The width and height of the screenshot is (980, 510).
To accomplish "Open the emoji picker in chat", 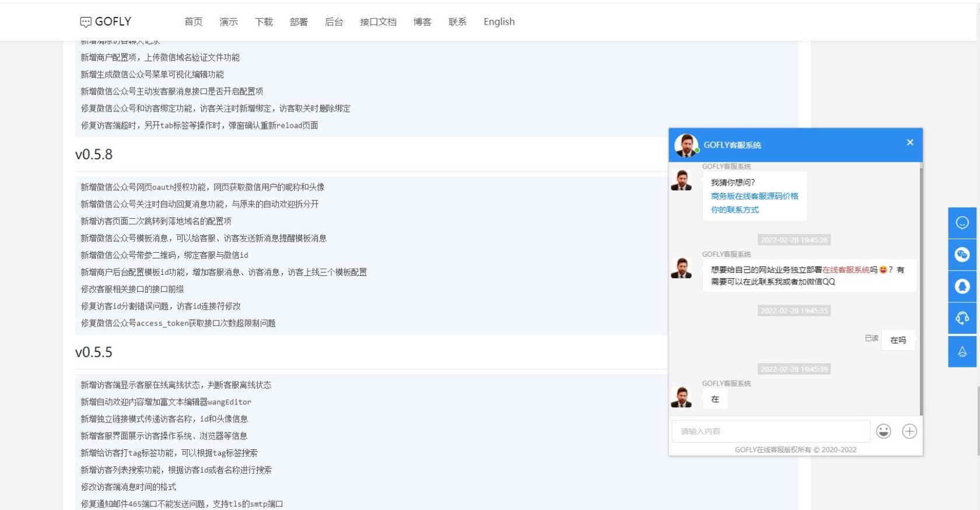I will pyautogui.click(x=883, y=431).
